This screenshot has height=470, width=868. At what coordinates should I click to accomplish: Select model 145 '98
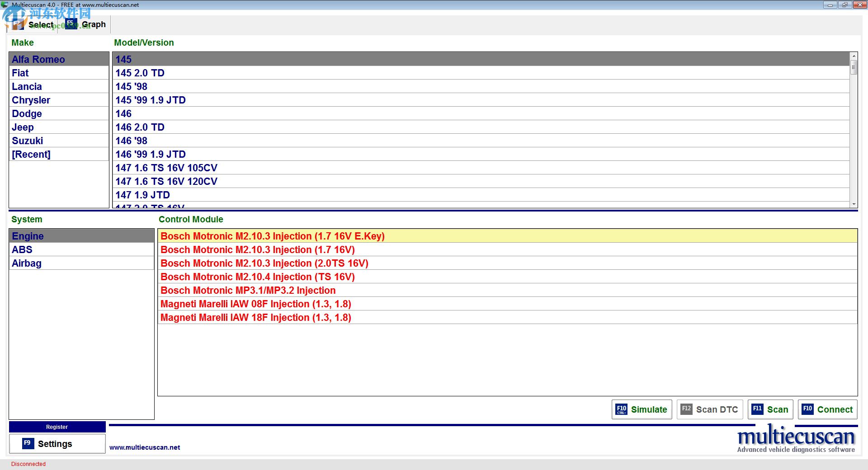481,86
